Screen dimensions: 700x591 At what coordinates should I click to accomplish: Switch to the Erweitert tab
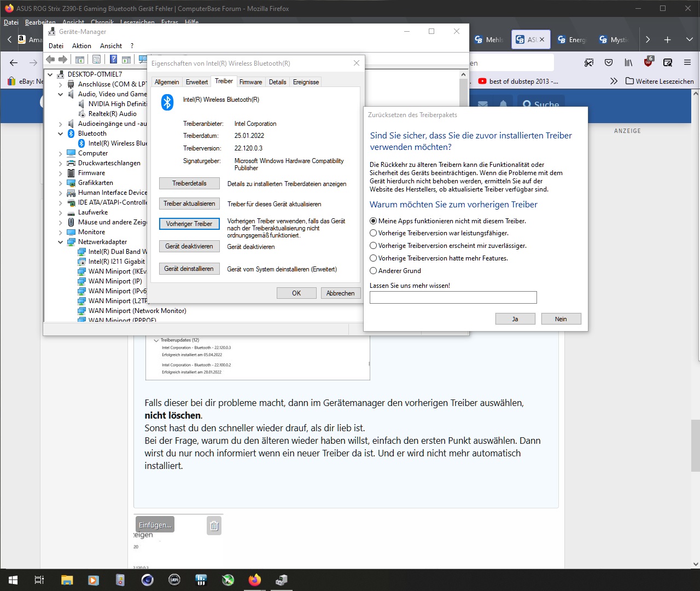(197, 82)
